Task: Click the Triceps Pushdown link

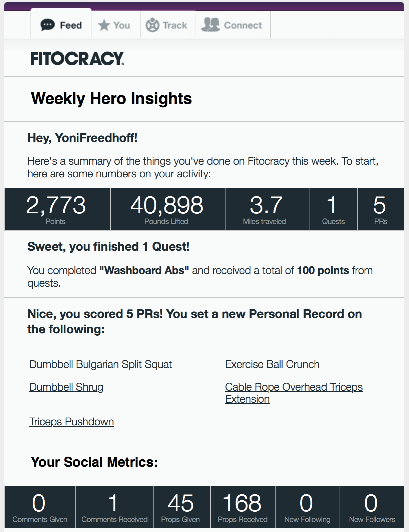Action: (x=71, y=422)
